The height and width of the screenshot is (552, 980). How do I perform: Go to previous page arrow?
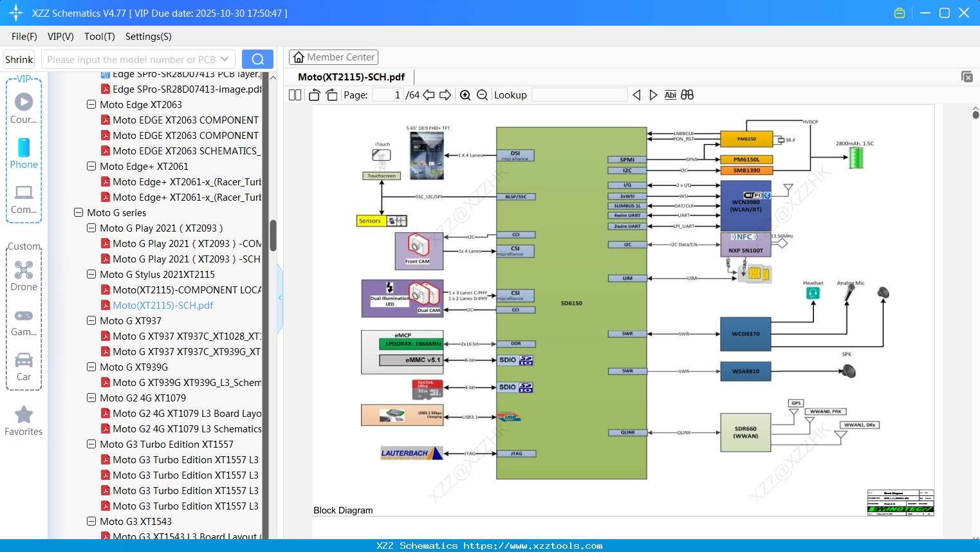(x=429, y=95)
